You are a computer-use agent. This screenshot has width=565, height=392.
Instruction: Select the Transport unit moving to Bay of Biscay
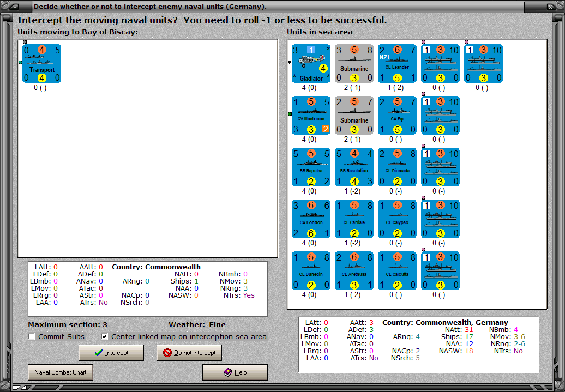(42, 64)
